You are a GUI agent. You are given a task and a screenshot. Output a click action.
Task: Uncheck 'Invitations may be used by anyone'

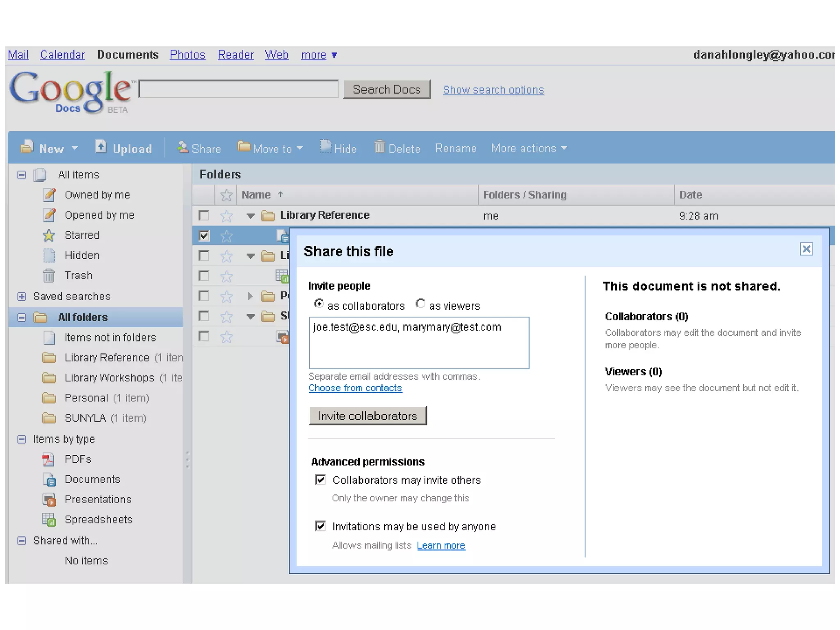point(320,526)
